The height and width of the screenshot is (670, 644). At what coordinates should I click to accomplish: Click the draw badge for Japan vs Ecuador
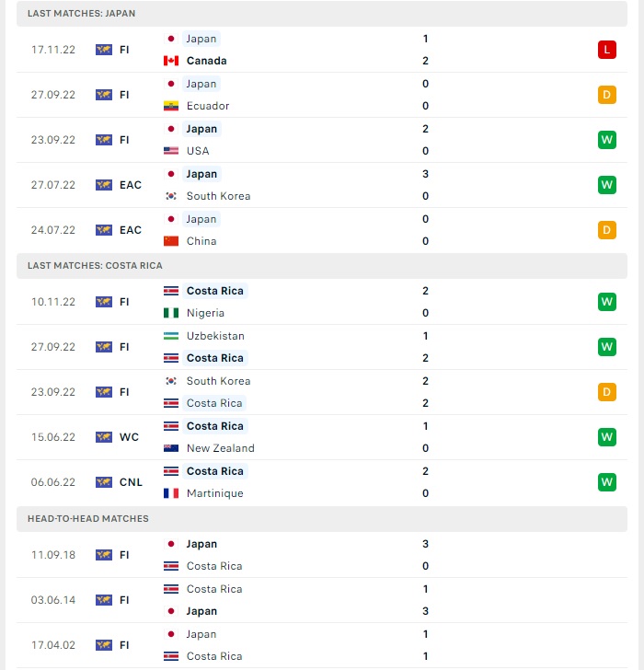coord(606,95)
